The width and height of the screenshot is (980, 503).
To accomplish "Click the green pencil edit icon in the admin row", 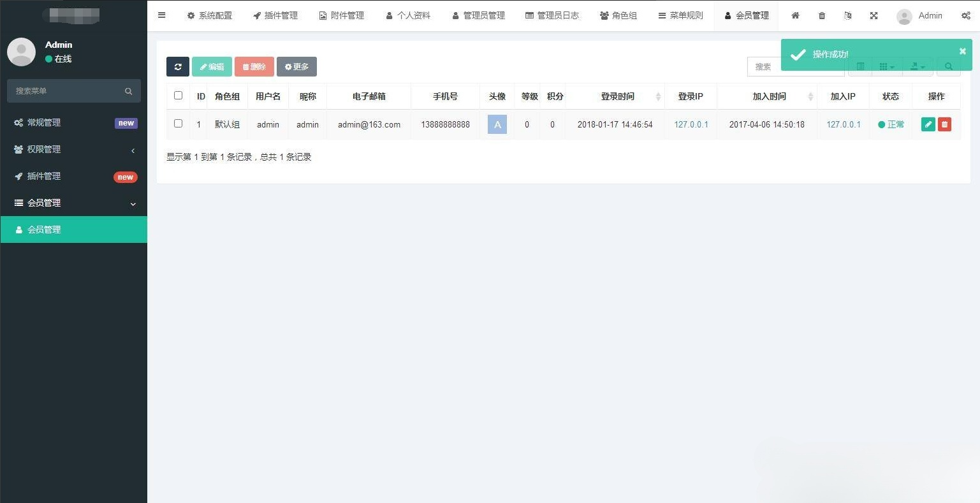I will click(x=928, y=124).
